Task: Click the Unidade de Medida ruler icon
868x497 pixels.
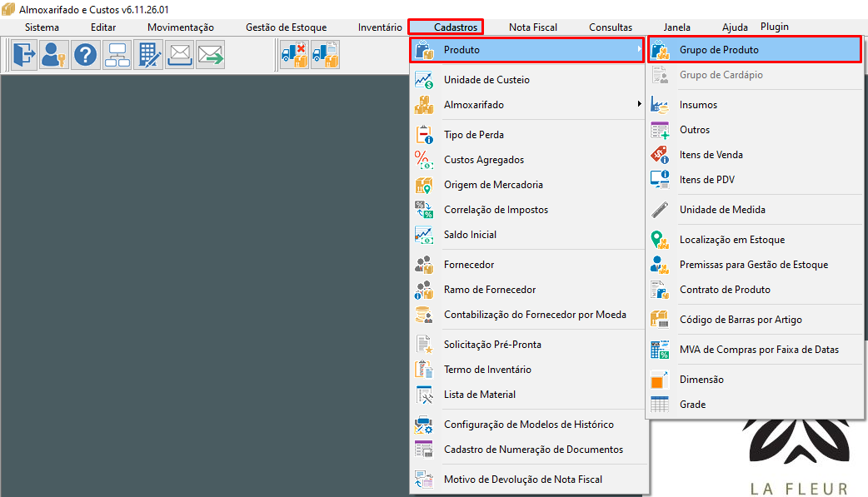Action: (x=660, y=209)
